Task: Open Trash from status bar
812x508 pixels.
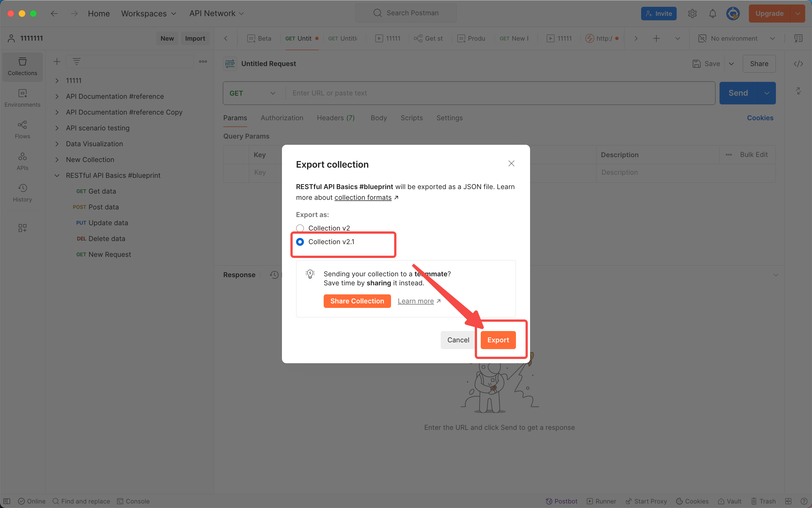Action: [763, 501]
